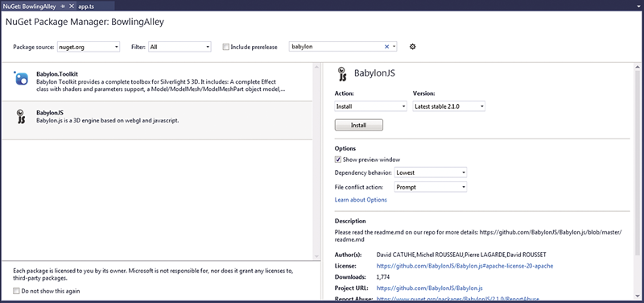
Task: Open Dependency behavior Lowest dropdown
Action: click(431, 172)
